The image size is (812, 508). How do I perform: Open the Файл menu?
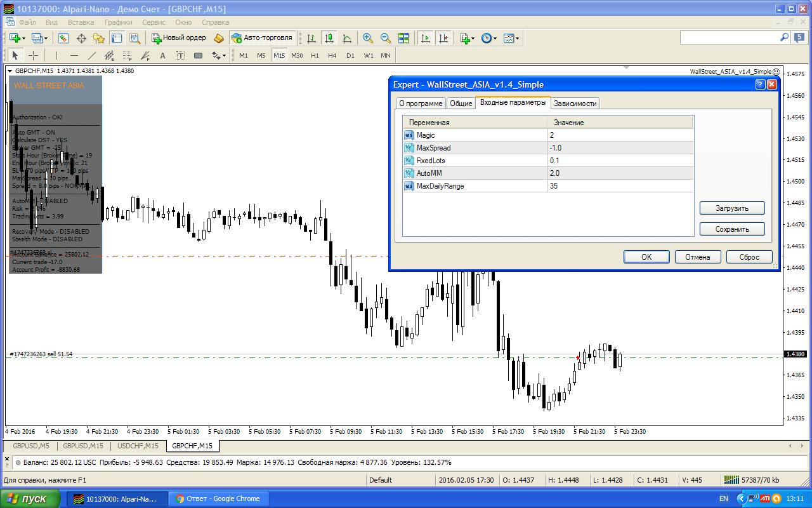point(27,22)
